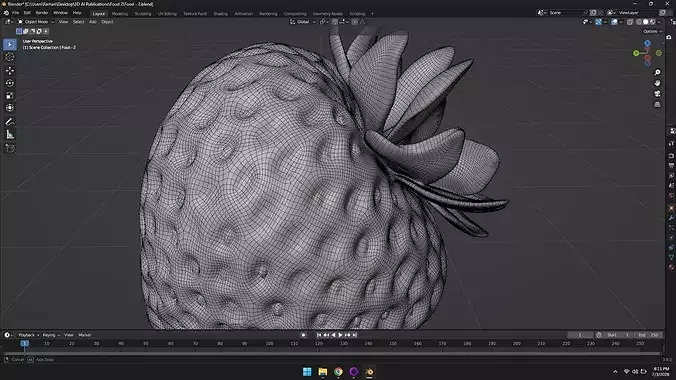The image size is (676, 380).
Task: Open the Edit menu
Action: [27, 13]
